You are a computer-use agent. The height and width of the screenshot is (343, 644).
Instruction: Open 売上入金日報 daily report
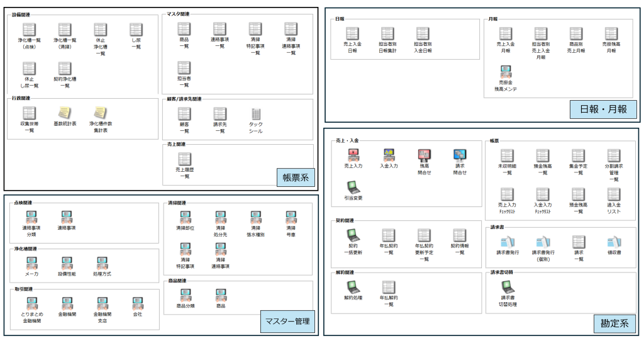click(352, 33)
